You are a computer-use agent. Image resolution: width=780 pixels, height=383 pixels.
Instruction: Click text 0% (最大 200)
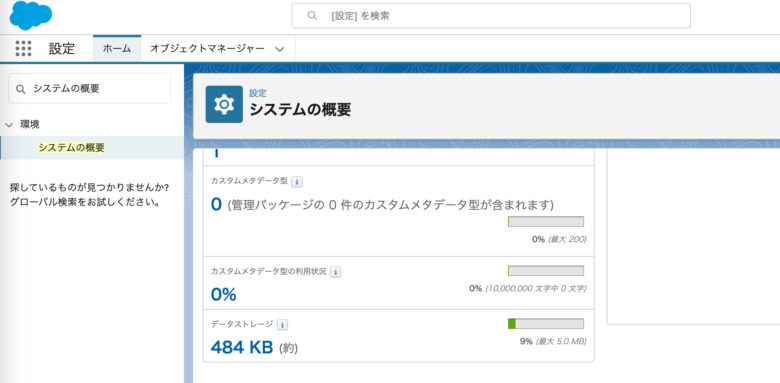click(559, 239)
